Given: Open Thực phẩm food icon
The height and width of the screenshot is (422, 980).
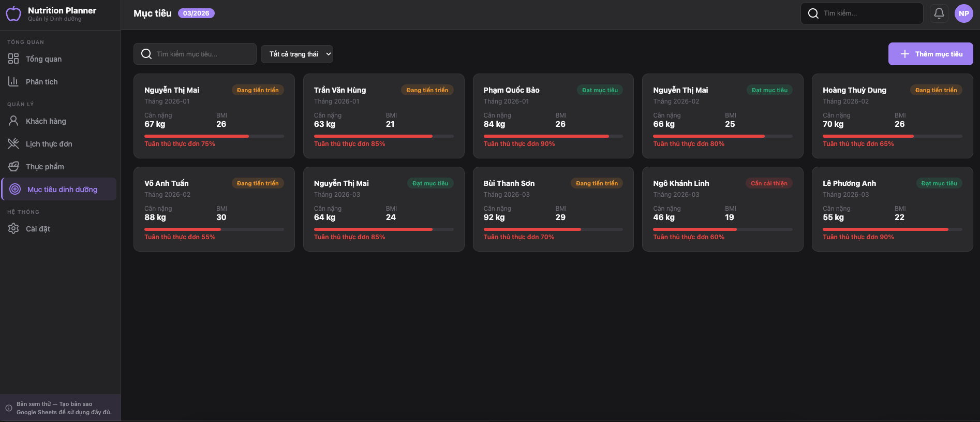Looking at the screenshot, I should pyautogui.click(x=13, y=167).
